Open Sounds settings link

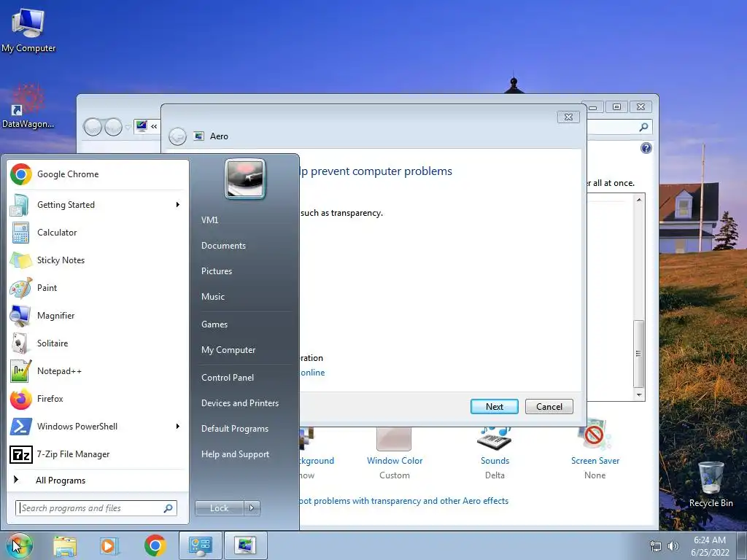[495, 461]
